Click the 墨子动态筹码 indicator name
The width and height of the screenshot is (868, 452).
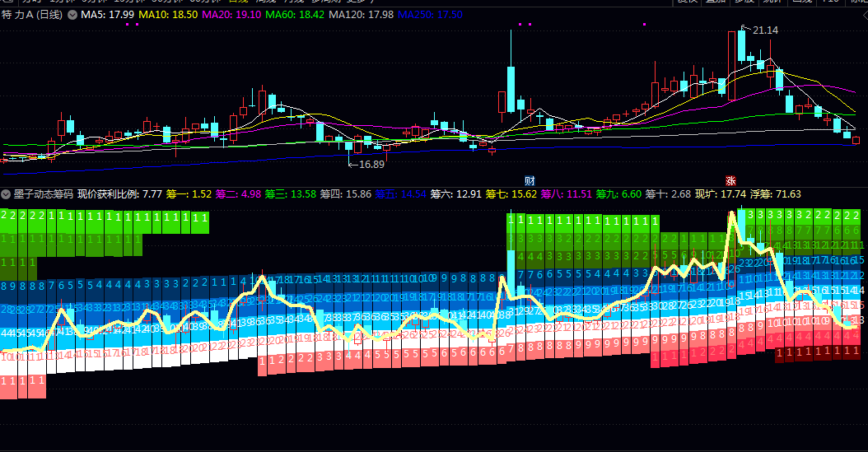pos(43,194)
